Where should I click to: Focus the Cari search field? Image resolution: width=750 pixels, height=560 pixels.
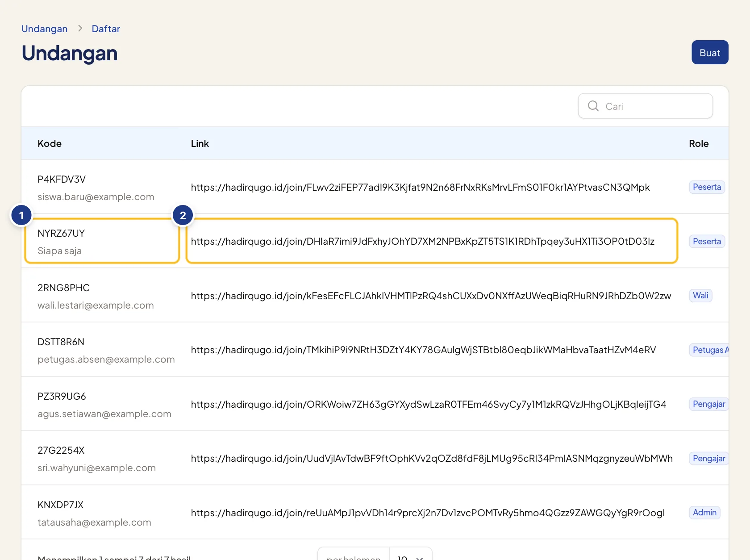point(645,106)
